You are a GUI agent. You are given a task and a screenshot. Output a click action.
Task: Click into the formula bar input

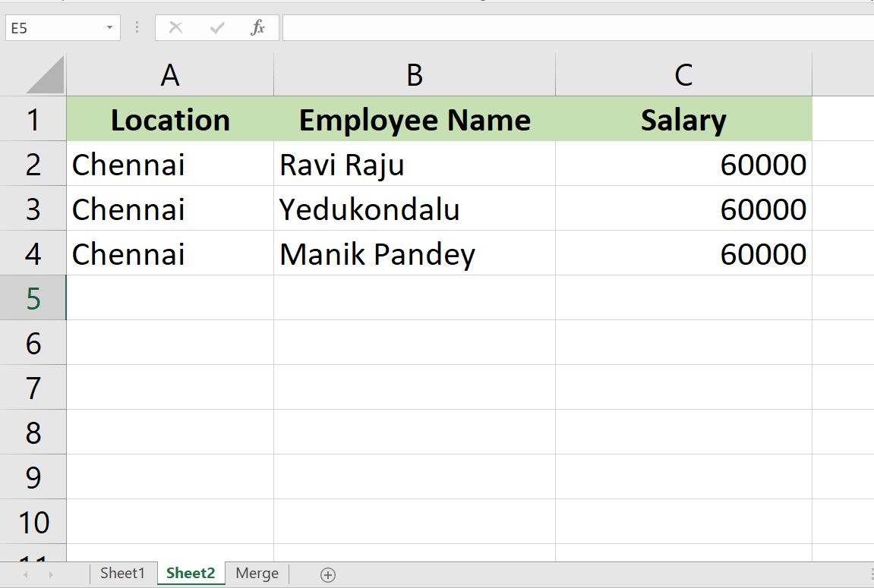tap(578, 28)
